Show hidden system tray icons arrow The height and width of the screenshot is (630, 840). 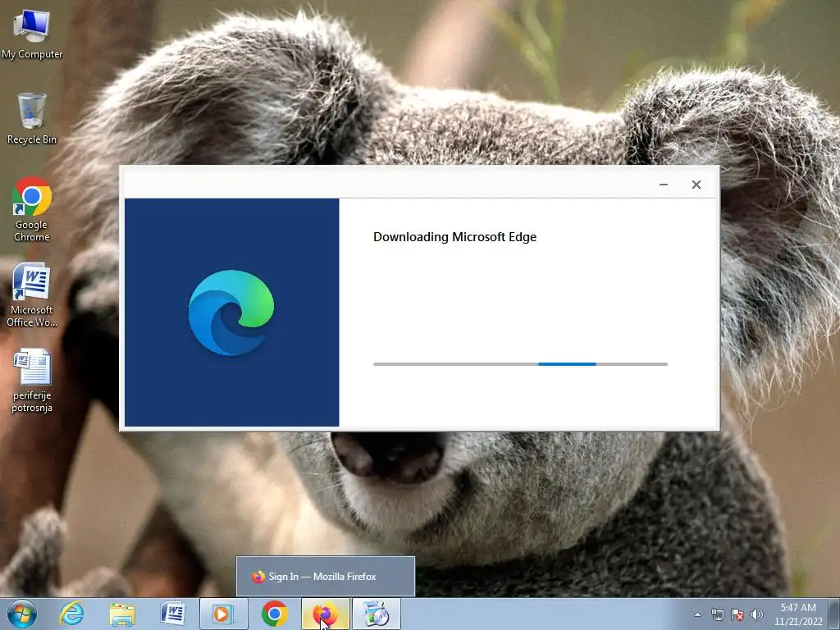[697, 614]
